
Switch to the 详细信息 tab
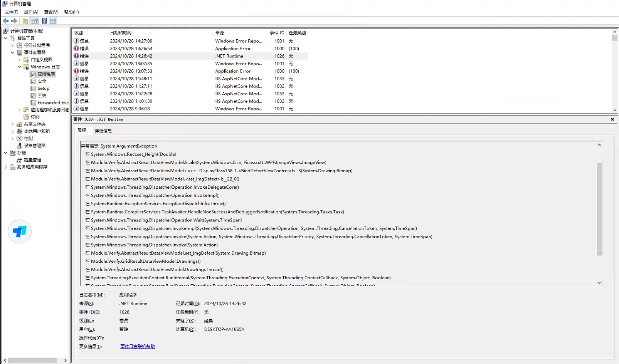103,131
